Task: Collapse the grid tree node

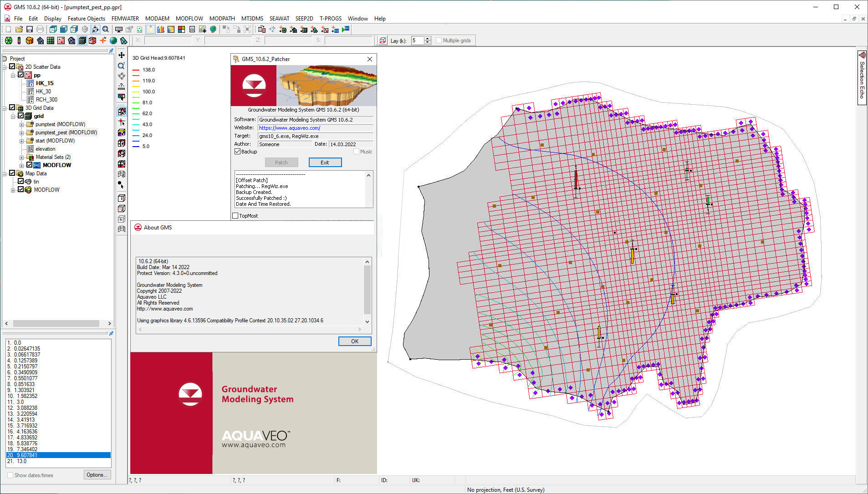Action: (x=13, y=116)
